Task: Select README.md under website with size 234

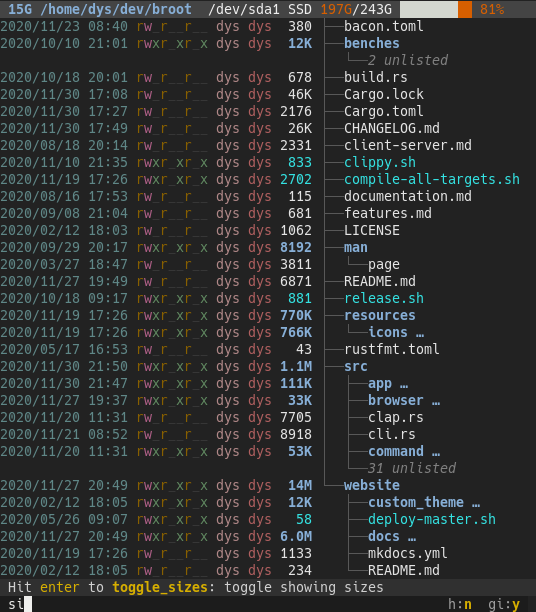Action: tap(403, 570)
